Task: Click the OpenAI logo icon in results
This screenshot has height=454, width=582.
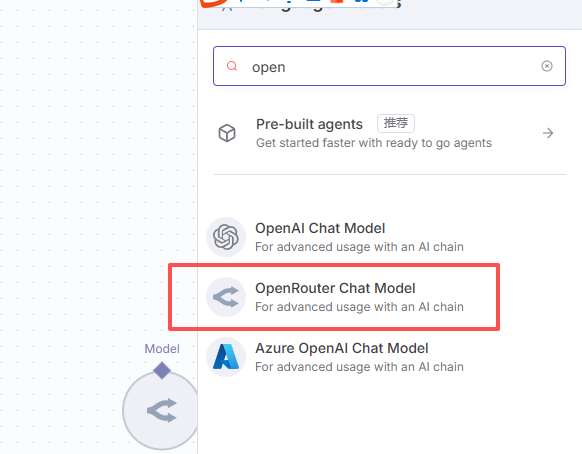Action: [226, 237]
